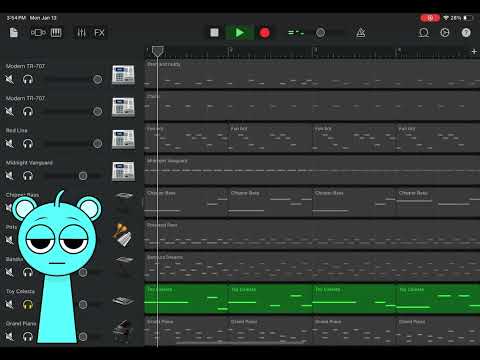
Task: Select the Bandura Dreams region
Action: 312,267
